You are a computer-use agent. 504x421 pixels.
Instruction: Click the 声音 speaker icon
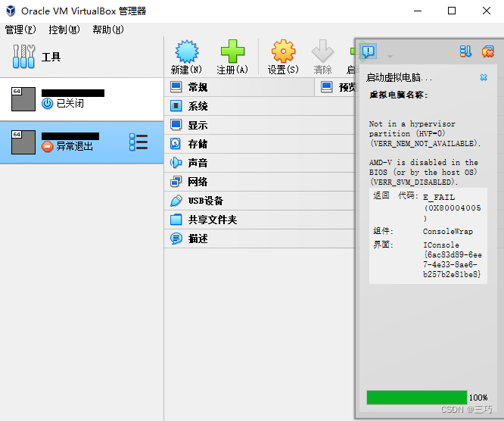click(x=176, y=163)
